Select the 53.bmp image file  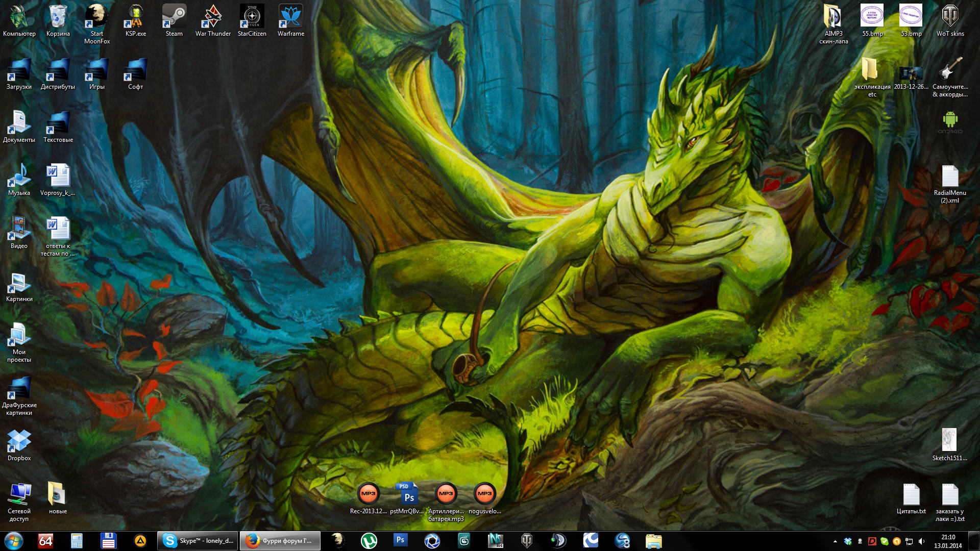[x=911, y=21]
